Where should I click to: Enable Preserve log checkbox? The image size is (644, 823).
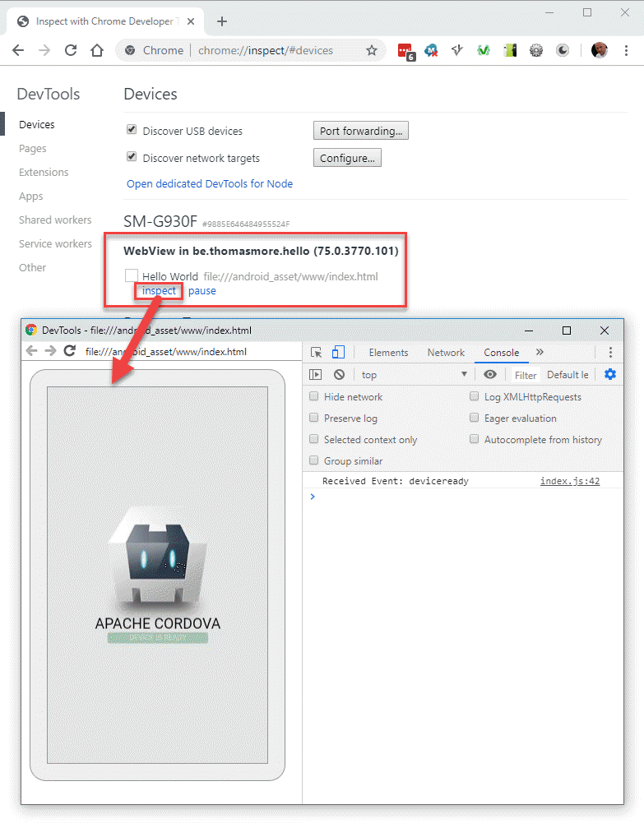pyautogui.click(x=314, y=418)
